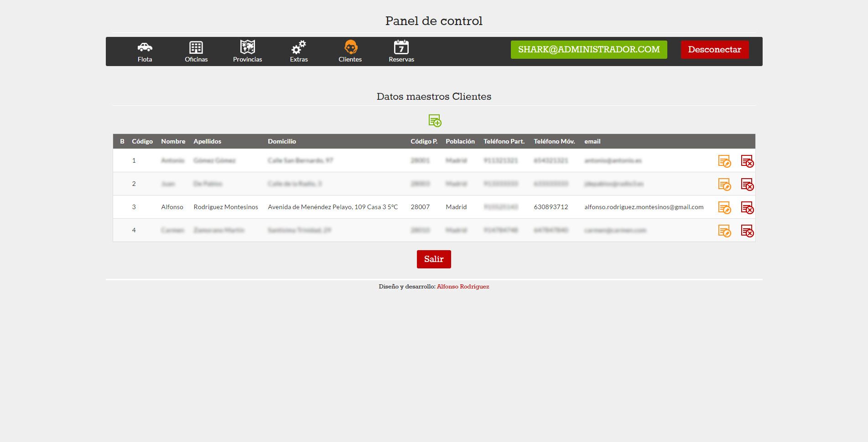The height and width of the screenshot is (442, 868).
Task: Click the code cell '2'
Action: [134, 184]
